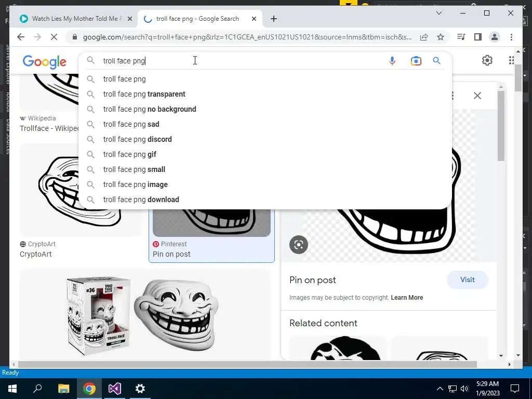Close the troll face png tab
This screenshot has height=399, width=532.
click(x=254, y=19)
